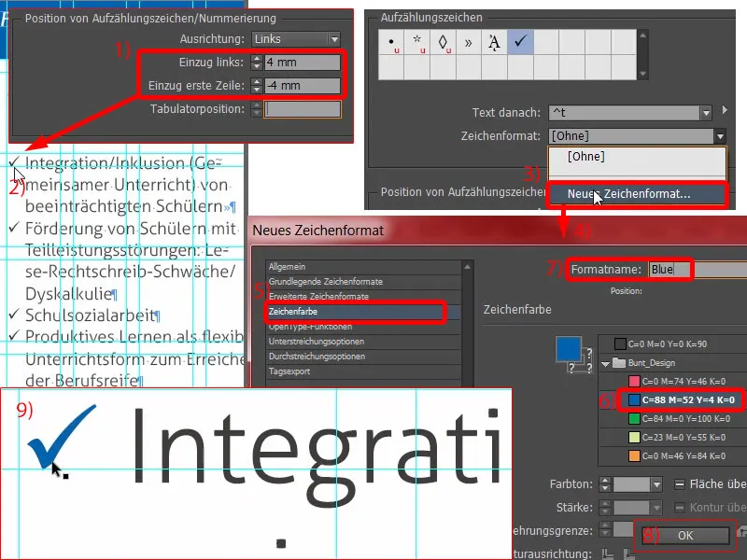
Task: Select the accented A bullet glyph
Action: pyautogui.click(x=493, y=43)
